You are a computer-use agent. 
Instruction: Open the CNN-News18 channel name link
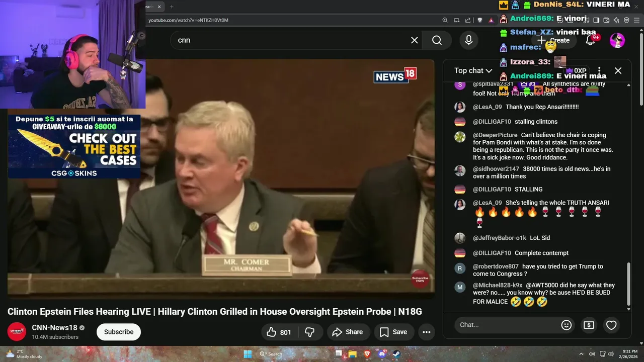[54, 328]
